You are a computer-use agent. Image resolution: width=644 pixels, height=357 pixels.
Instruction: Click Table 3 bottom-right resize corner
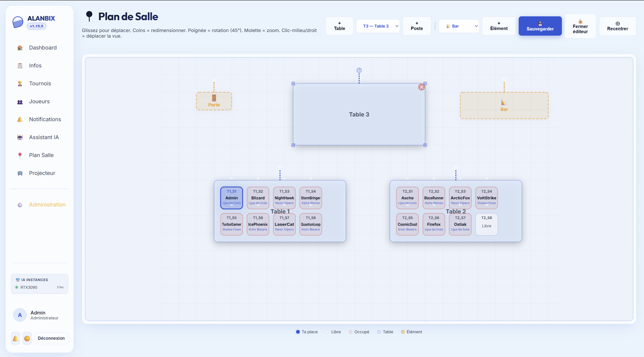425,145
